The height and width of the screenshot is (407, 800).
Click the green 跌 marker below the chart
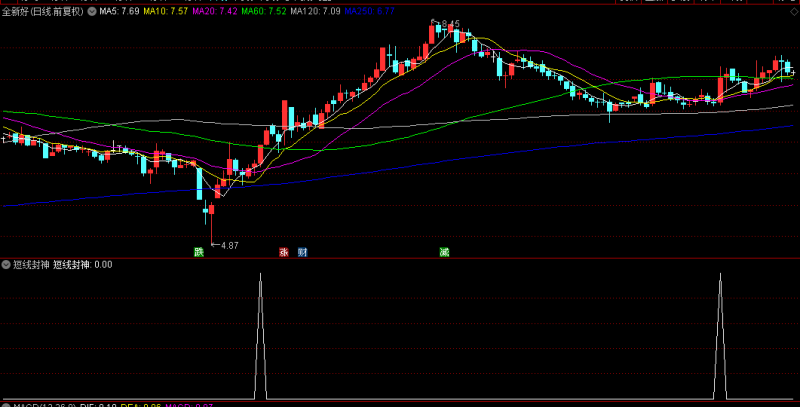tap(199, 252)
